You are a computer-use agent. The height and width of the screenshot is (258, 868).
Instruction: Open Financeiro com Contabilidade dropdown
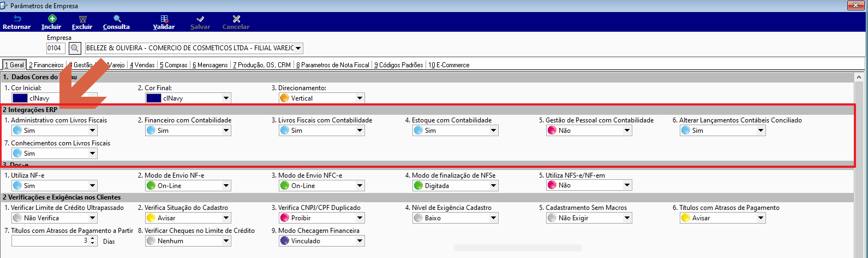coord(226,131)
